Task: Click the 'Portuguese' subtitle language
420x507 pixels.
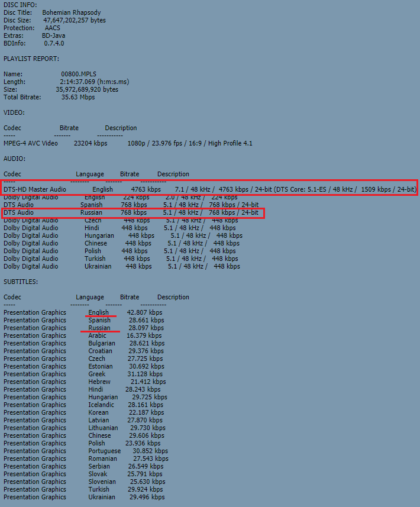Action: [x=105, y=451]
